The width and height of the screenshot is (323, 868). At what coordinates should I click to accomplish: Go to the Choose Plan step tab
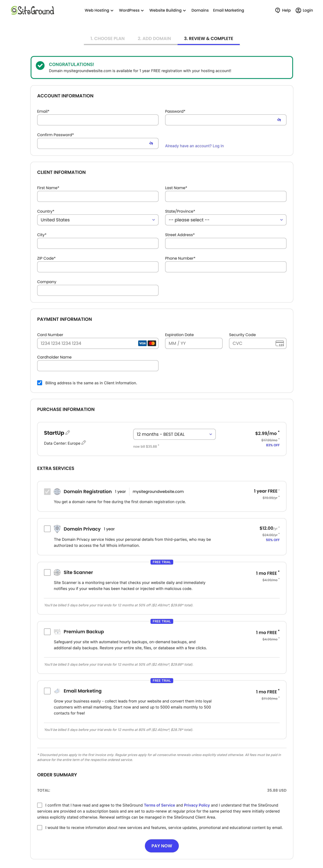pos(107,38)
